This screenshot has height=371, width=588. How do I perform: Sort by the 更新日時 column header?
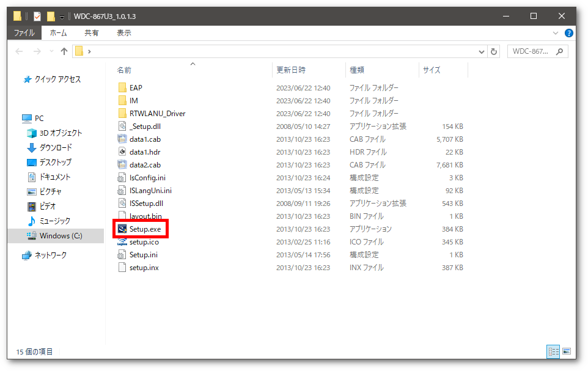309,70
